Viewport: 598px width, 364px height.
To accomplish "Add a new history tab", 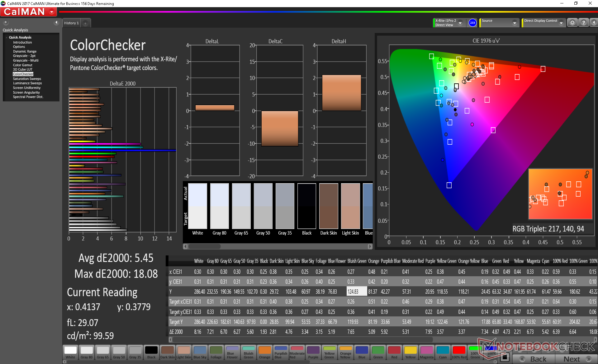I will (x=85, y=23).
